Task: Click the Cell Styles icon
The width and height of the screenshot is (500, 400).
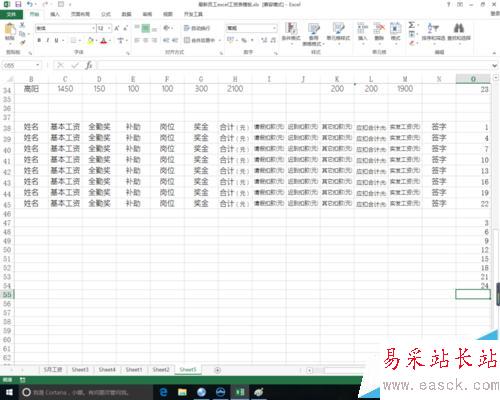Action: point(338,28)
